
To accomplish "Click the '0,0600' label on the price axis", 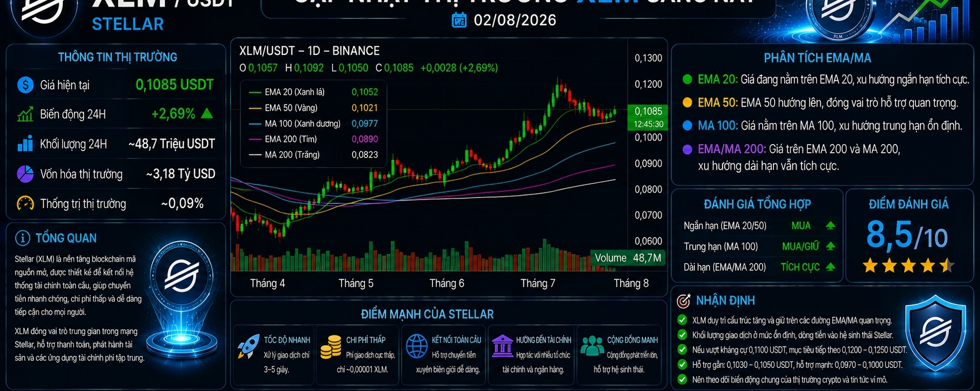I will click(648, 241).
